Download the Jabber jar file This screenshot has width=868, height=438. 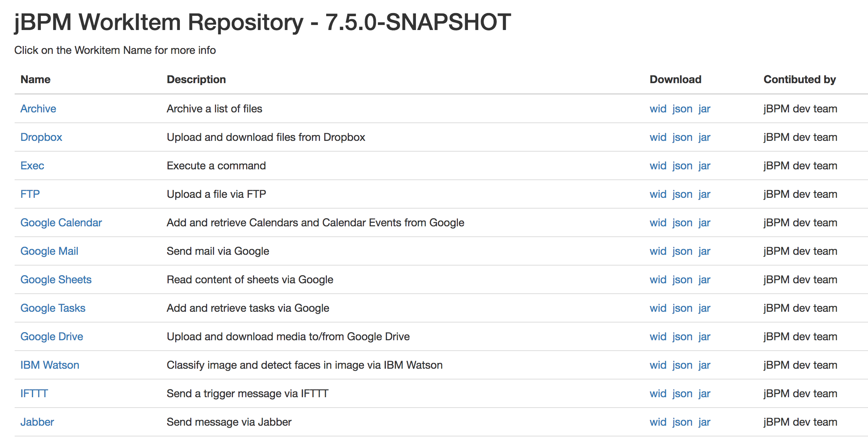704,422
